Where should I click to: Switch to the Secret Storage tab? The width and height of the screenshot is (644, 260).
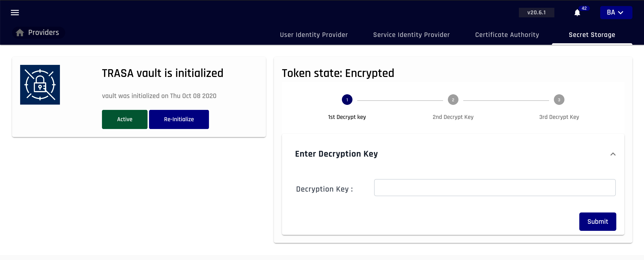tap(592, 35)
